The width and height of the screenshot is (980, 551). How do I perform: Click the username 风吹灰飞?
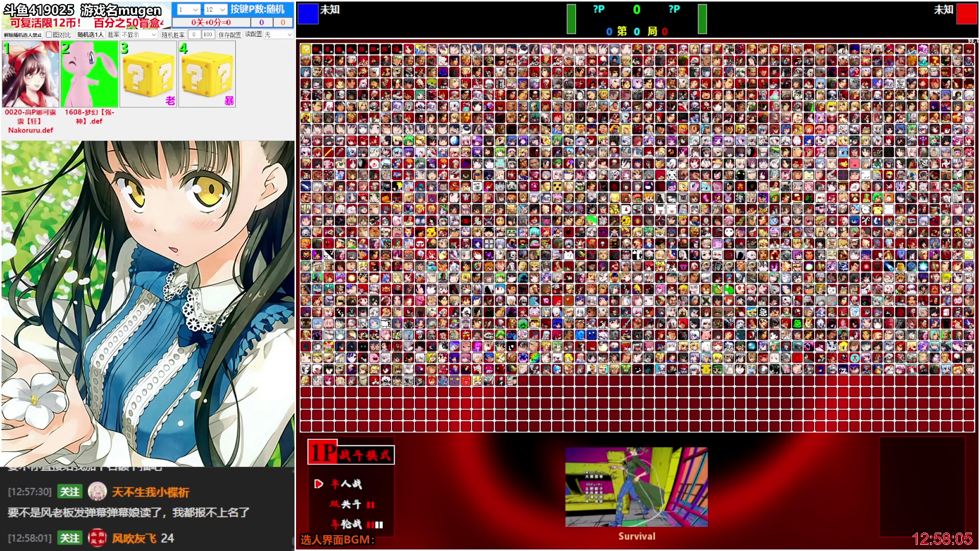tap(134, 538)
